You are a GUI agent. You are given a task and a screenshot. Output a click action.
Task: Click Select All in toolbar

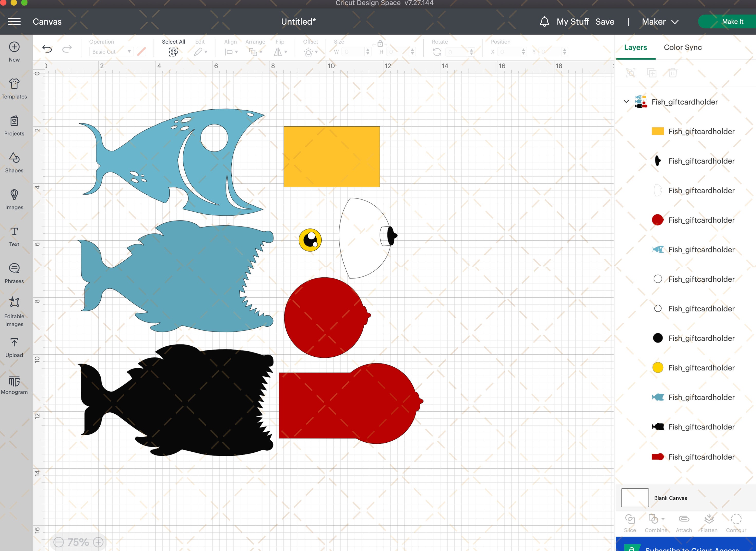(174, 47)
